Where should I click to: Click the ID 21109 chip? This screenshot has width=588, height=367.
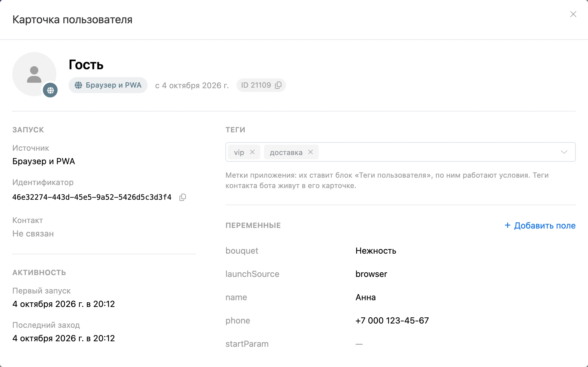[x=261, y=85]
